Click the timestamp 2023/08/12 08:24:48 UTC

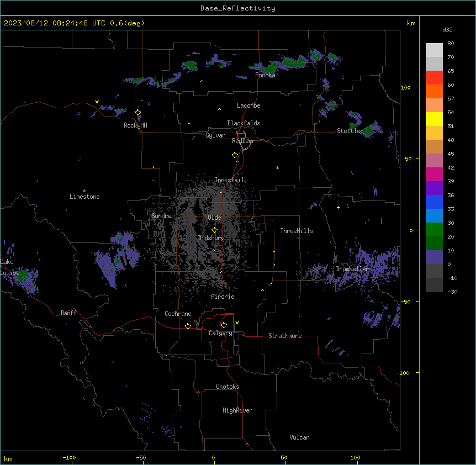tap(55, 23)
